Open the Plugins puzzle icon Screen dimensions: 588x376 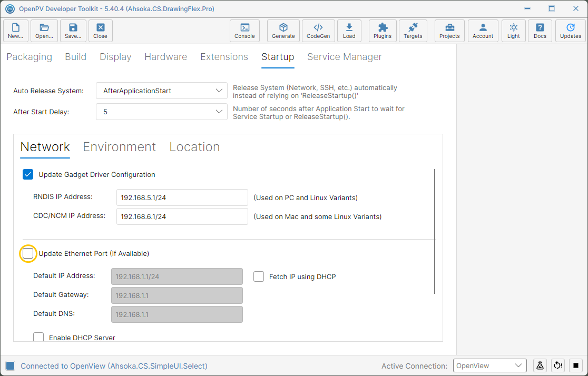point(383,31)
